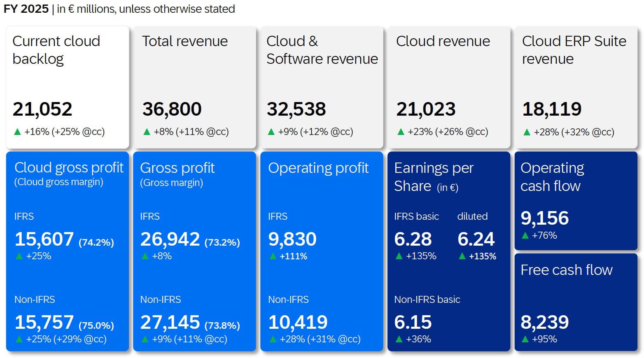
Task: Click the IFRS Gross profit value 26,942
Action: tap(170, 239)
